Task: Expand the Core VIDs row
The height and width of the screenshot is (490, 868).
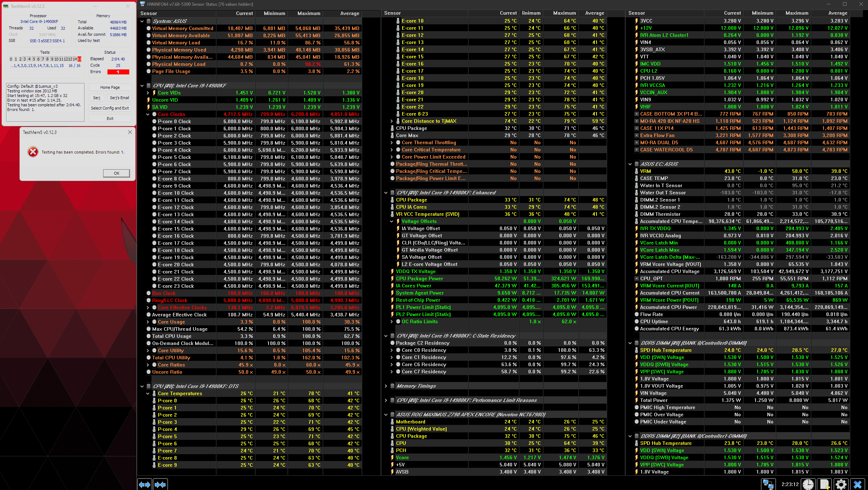Action: point(148,93)
